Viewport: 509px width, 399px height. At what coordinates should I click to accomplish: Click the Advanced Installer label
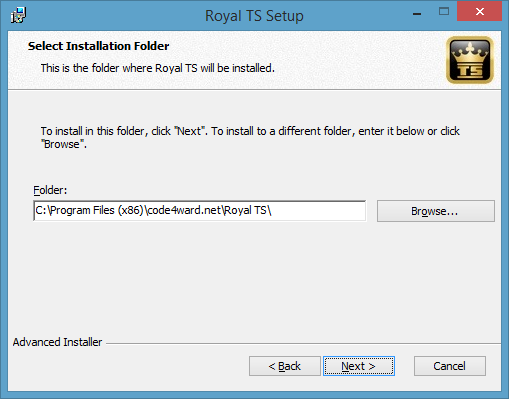[x=57, y=342]
